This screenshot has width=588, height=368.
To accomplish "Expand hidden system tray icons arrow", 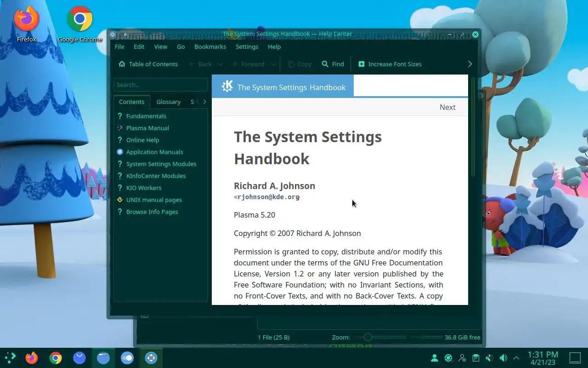I will (x=516, y=358).
